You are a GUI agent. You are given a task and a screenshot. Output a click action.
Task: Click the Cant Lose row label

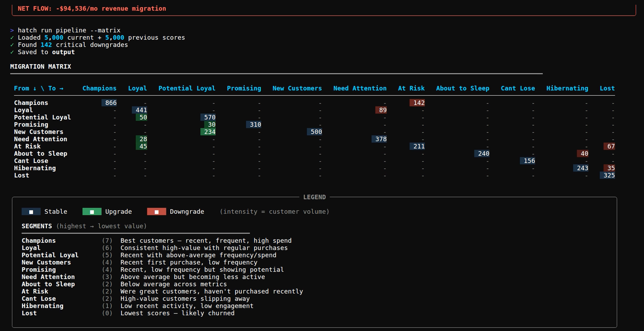31,161
